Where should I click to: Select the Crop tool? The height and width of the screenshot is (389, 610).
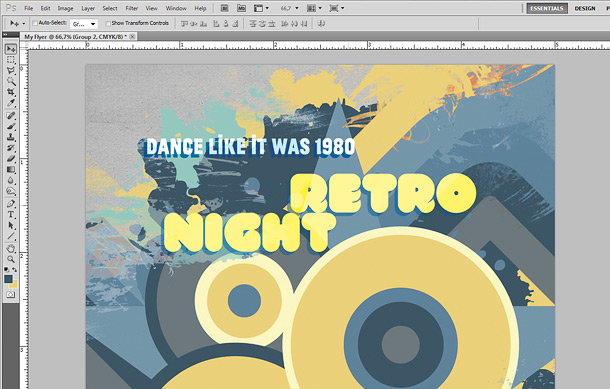point(11,92)
